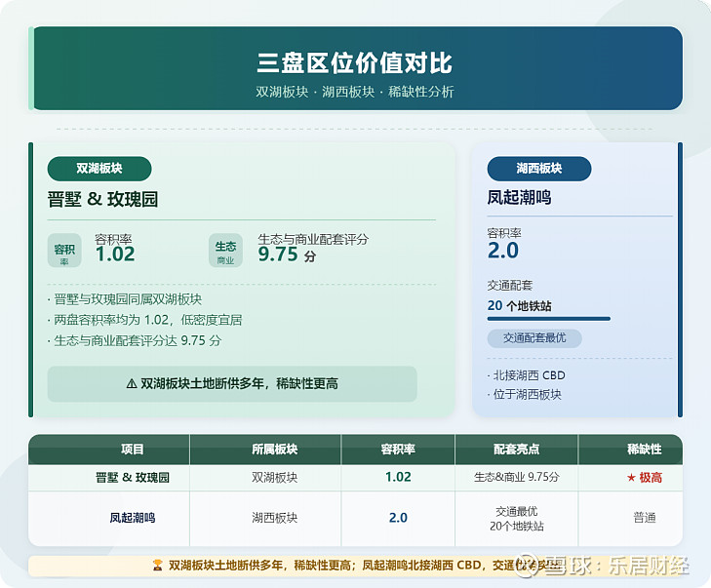The width and height of the screenshot is (711, 588).
Task: Click the warning banner 双湖板块土地断供多年
Action: [232, 384]
